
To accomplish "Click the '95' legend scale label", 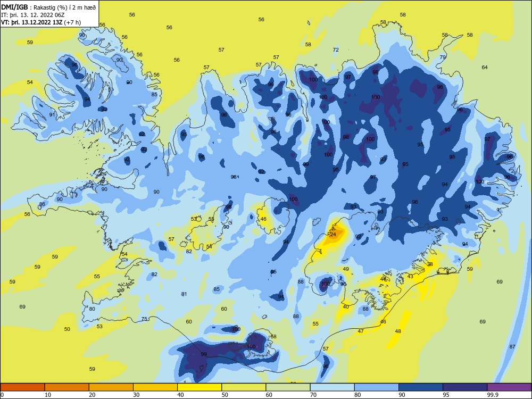I will tap(446, 395).
